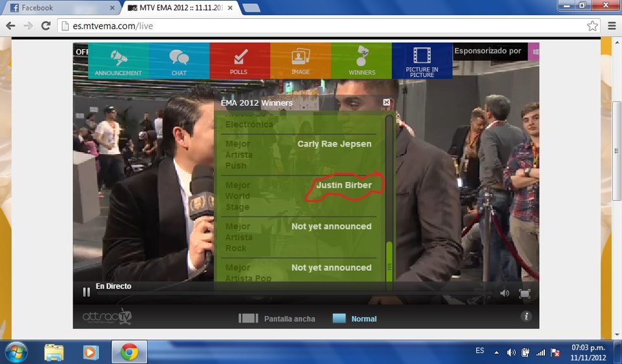Click the Justin Birber winner entry
This screenshot has width=622, height=364.
(344, 185)
